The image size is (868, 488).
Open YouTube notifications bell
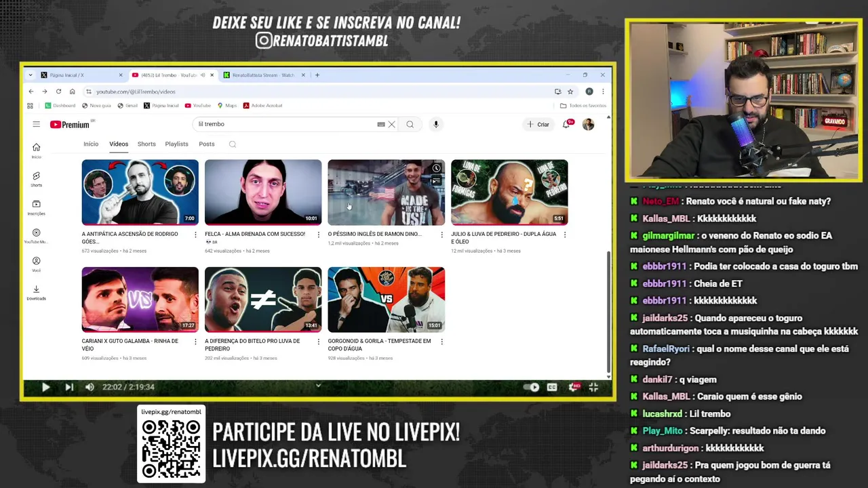tap(566, 124)
